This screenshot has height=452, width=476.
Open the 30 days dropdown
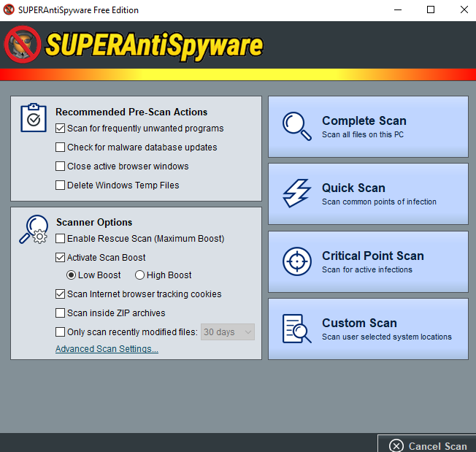click(x=228, y=332)
